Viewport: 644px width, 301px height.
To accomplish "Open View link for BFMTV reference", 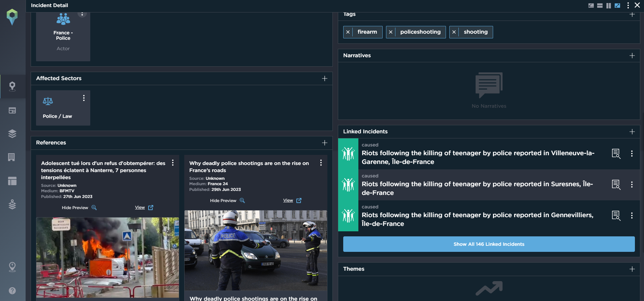I will click(x=144, y=207).
